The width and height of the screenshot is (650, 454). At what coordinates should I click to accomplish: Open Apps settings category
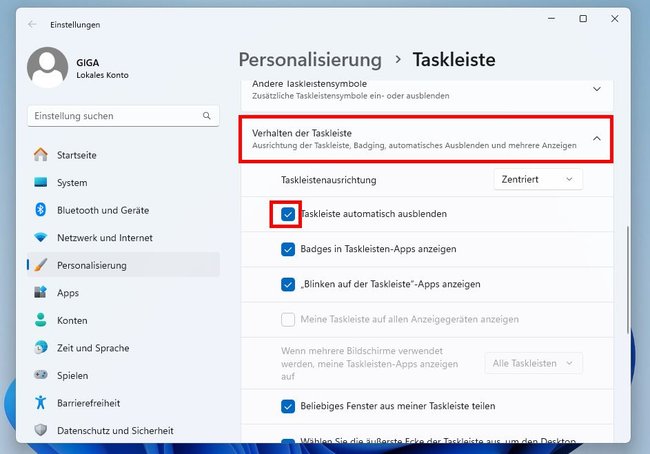(124, 293)
